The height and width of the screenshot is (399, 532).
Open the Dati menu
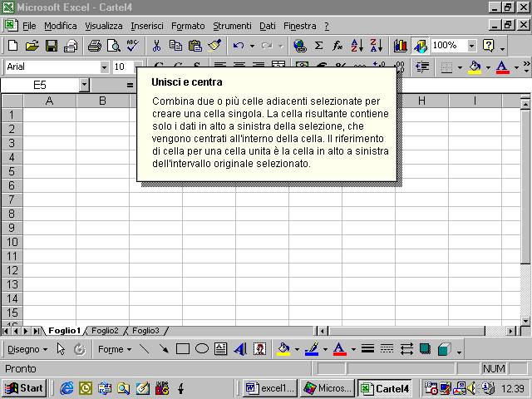(268, 26)
